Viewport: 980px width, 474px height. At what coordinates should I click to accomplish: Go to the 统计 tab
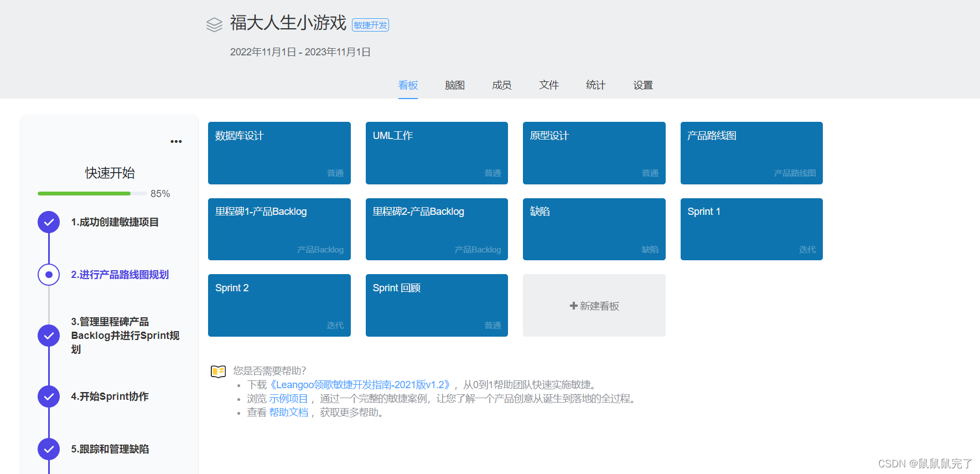596,85
